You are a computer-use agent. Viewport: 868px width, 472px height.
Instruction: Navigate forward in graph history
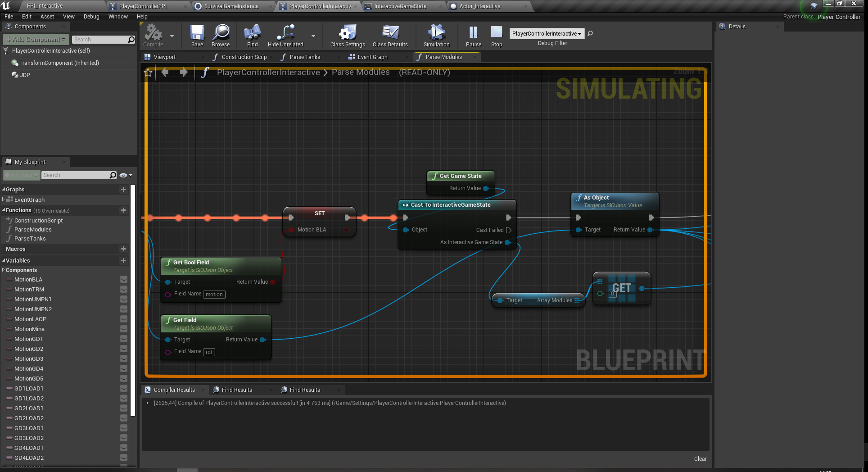tap(184, 72)
